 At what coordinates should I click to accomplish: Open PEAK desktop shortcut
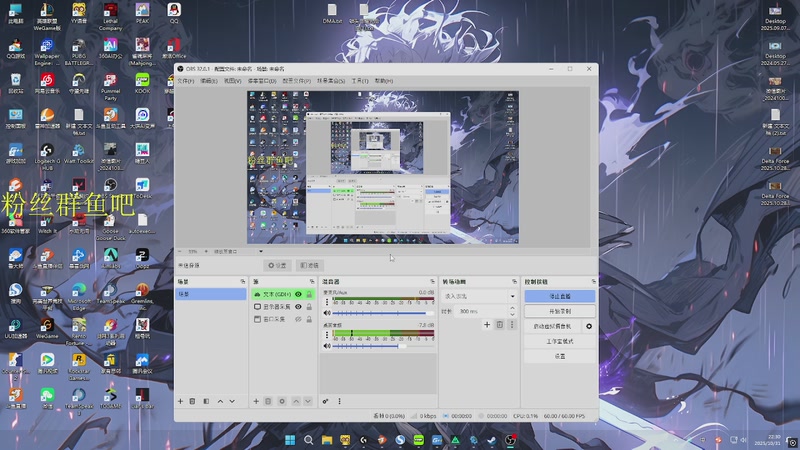pyautogui.click(x=142, y=14)
